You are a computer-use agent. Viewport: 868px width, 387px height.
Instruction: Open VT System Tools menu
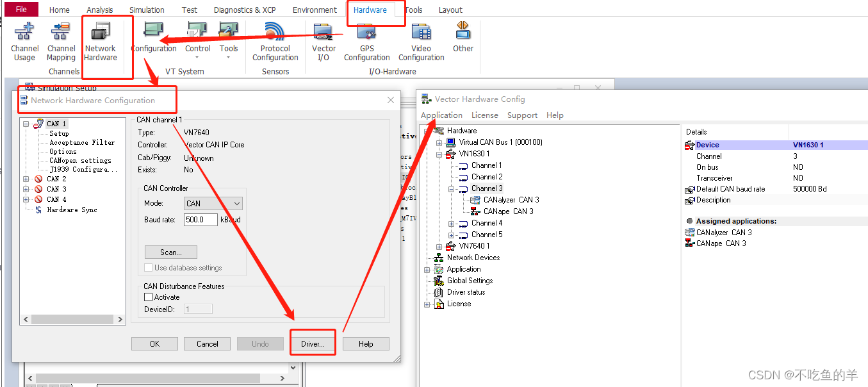click(x=229, y=40)
